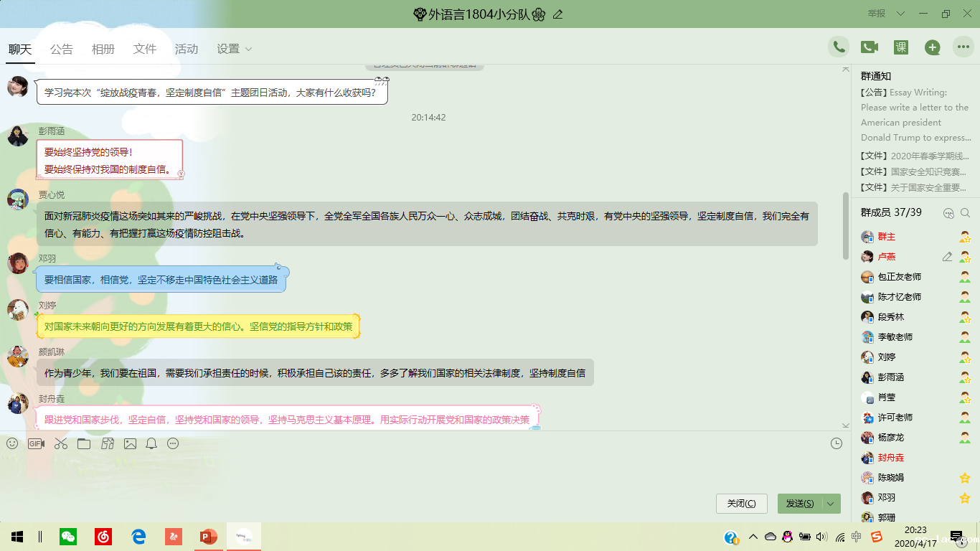Click the green plus invite icon
The height and width of the screenshot is (551, 980).
(x=932, y=47)
